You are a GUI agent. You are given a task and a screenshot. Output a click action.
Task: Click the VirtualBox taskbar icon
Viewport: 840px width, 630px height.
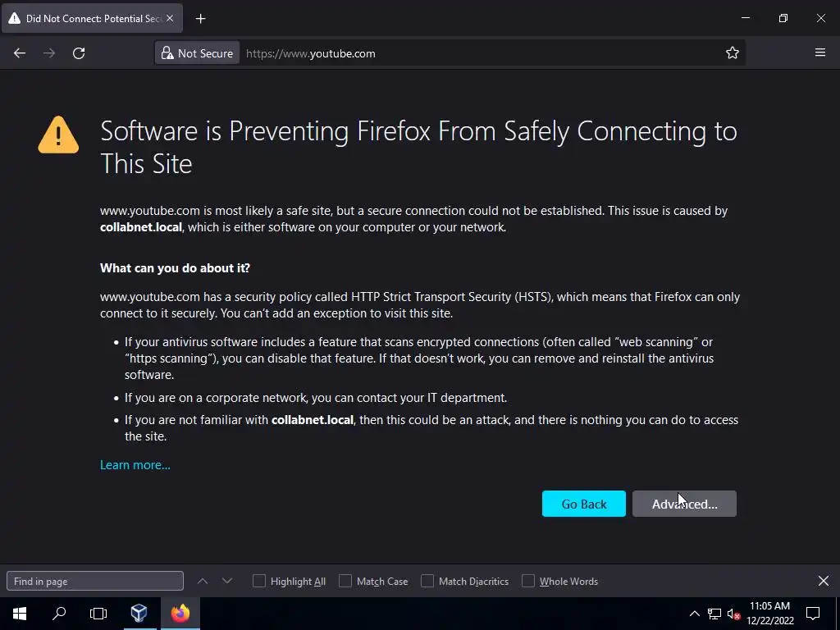click(x=139, y=614)
